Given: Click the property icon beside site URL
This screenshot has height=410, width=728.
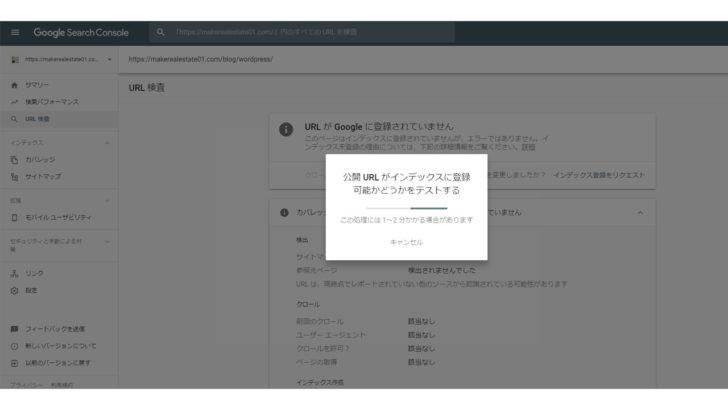Looking at the screenshot, I should click(15, 59).
